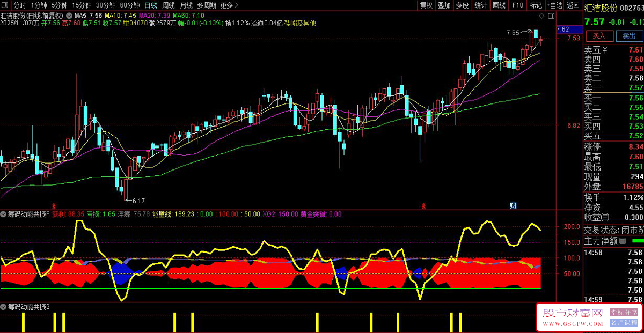Click the 6.17 low price label
The height and width of the screenshot is (333, 644).
click(138, 201)
